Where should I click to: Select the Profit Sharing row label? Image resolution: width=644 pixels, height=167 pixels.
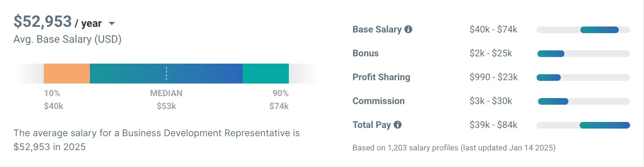point(381,77)
